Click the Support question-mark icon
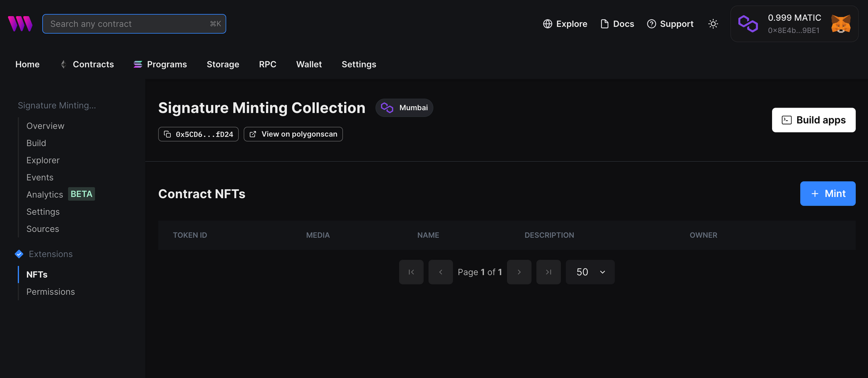The width and height of the screenshot is (868, 378). pyautogui.click(x=651, y=24)
